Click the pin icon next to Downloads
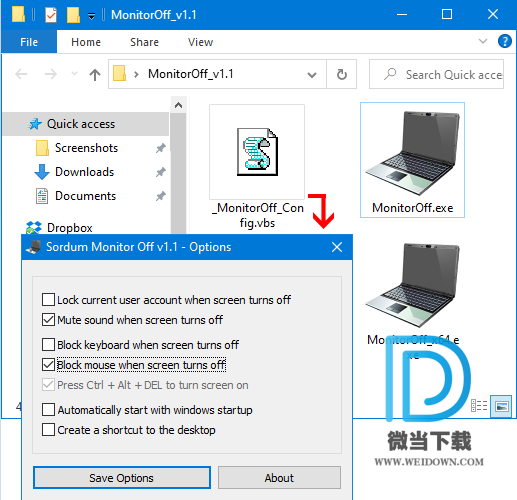The height and width of the screenshot is (500, 517). pyautogui.click(x=161, y=172)
